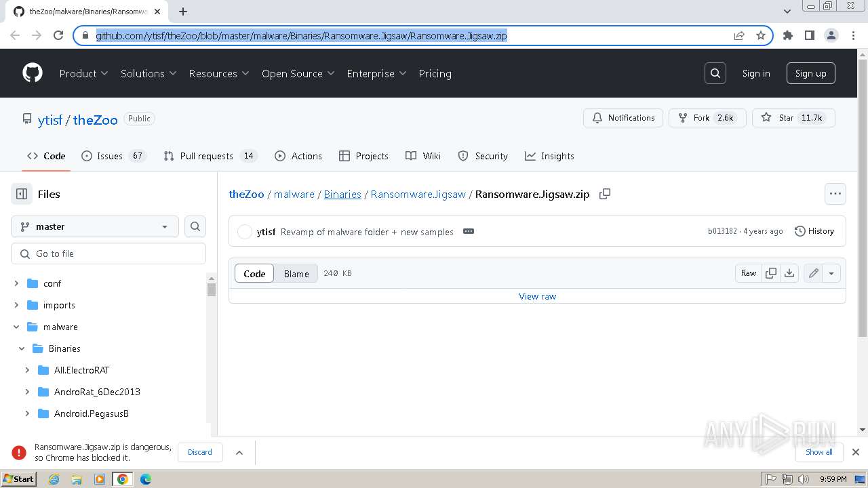Collapse the Files side panel icon

click(22, 194)
